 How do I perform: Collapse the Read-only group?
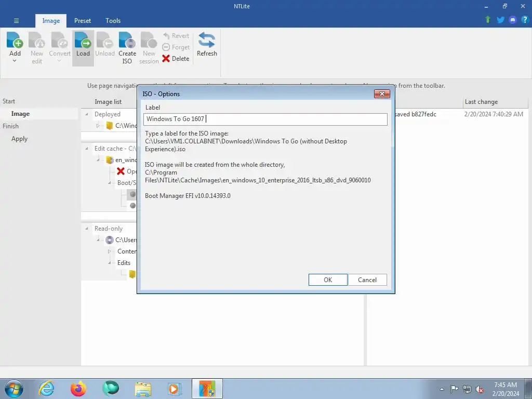click(87, 229)
